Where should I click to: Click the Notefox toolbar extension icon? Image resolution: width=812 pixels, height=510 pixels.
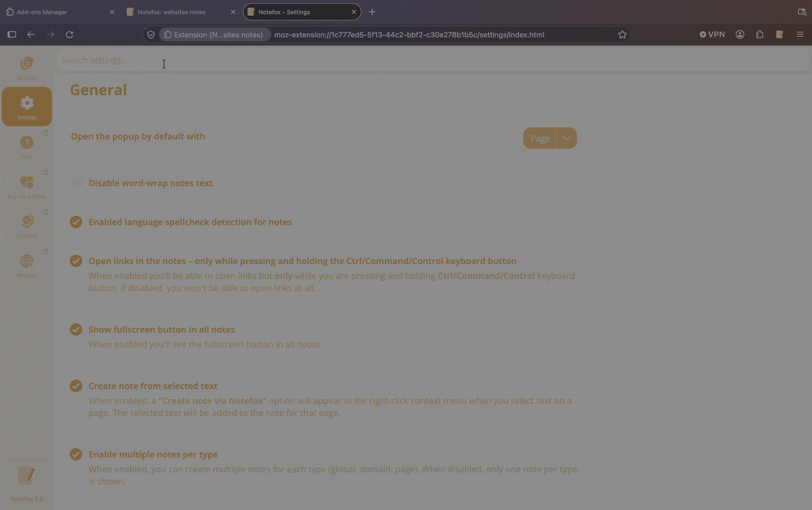pyautogui.click(x=779, y=34)
